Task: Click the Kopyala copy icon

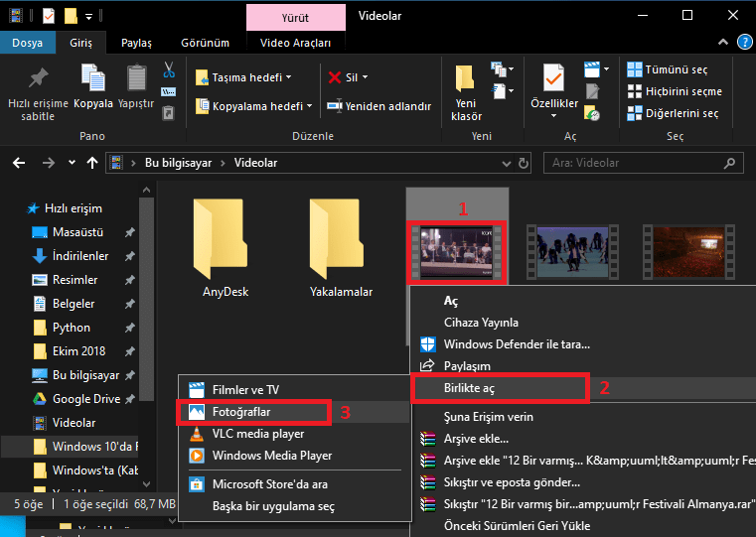Action: pos(93,80)
